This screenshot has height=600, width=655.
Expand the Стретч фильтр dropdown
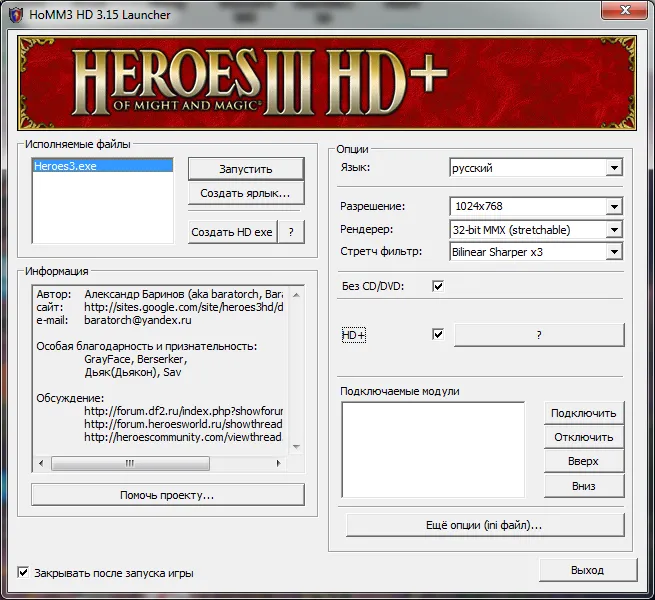614,252
